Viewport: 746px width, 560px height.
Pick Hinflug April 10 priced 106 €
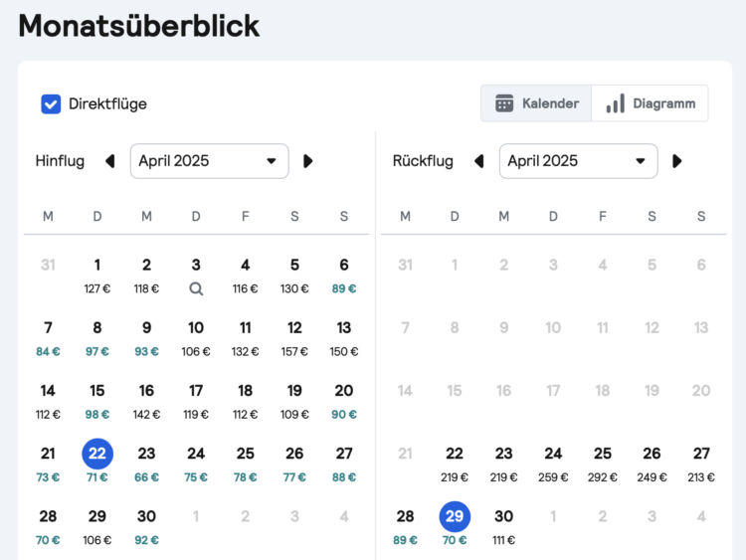click(x=196, y=339)
